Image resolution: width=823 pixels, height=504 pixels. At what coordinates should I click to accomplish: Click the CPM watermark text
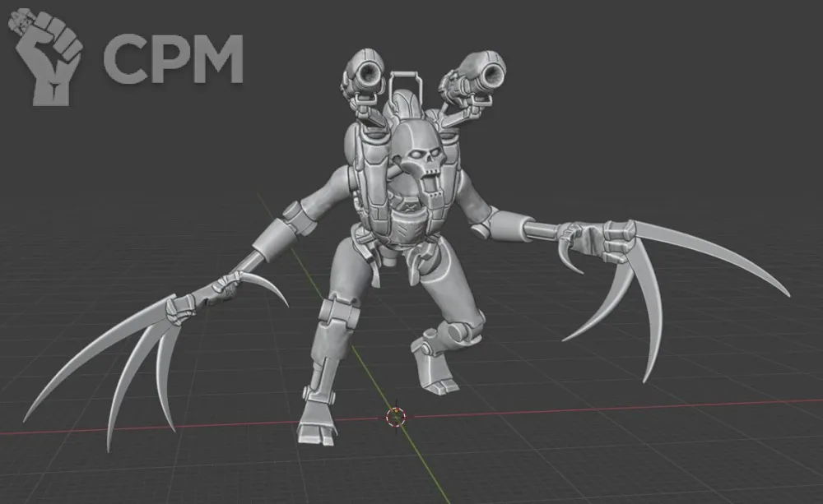pos(173,59)
